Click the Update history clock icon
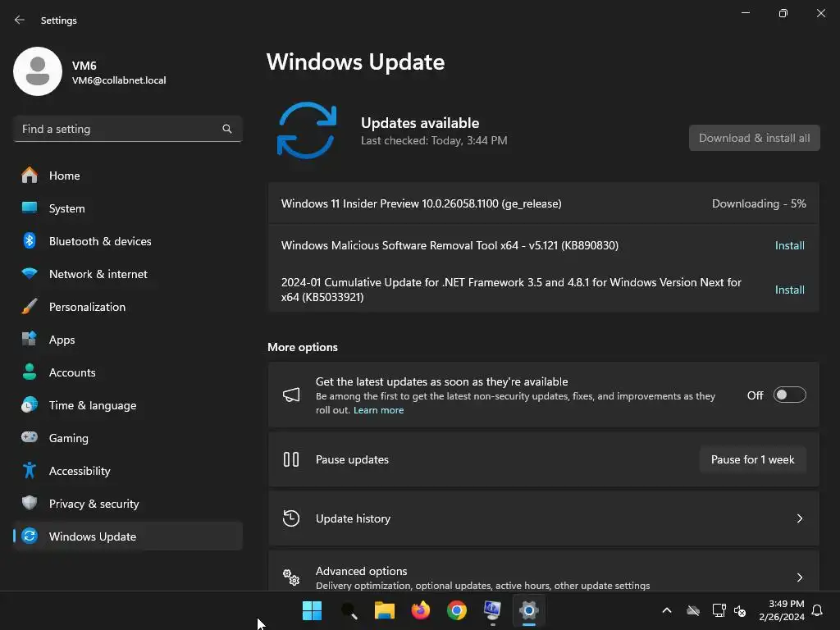The height and width of the screenshot is (630, 840). (x=291, y=518)
